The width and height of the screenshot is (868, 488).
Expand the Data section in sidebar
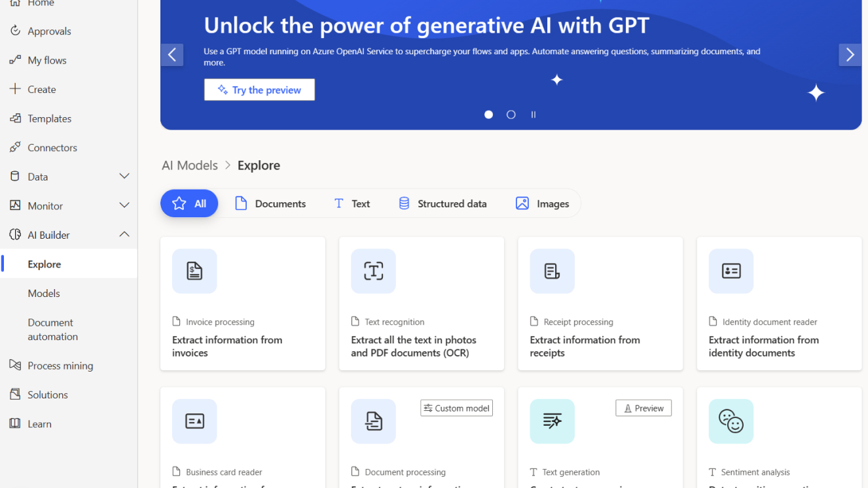124,177
